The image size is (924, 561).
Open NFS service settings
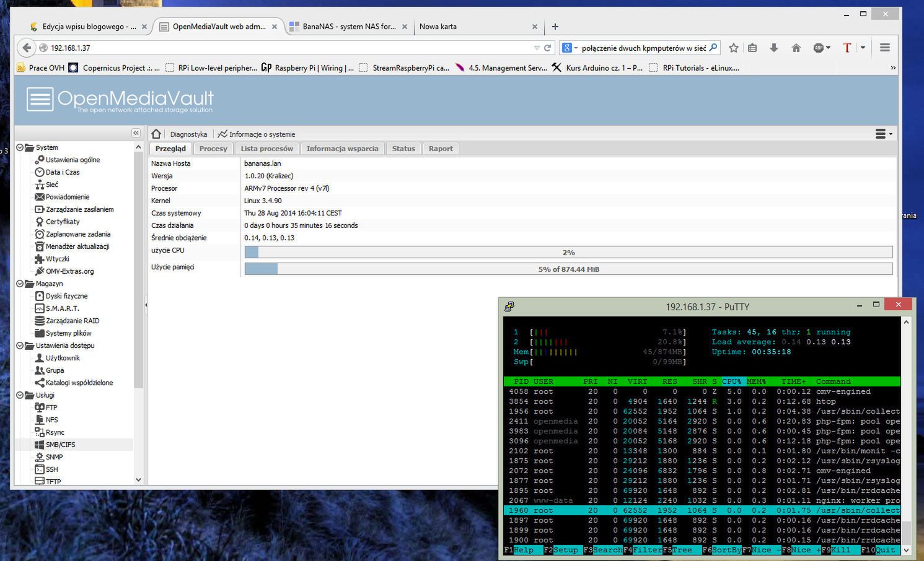[x=46, y=420]
